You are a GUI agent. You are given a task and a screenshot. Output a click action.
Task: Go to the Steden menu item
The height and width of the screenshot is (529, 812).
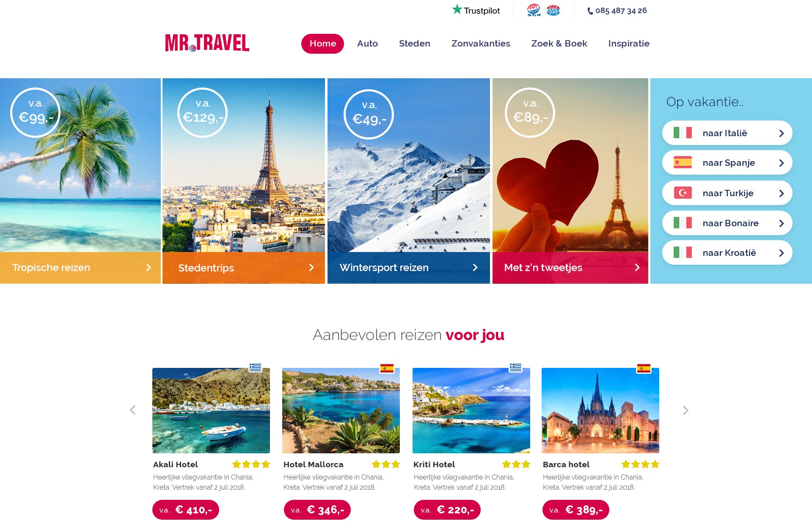[414, 44]
